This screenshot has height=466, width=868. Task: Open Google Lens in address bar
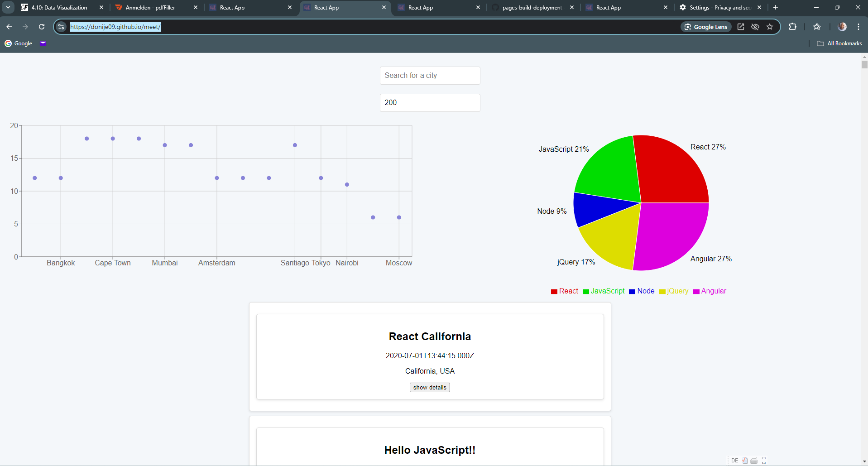click(x=706, y=27)
